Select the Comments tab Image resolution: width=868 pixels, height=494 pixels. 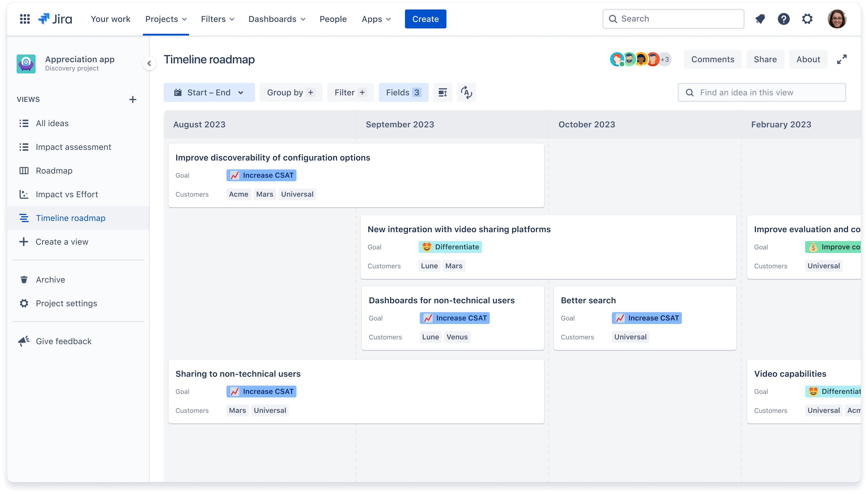tap(713, 59)
